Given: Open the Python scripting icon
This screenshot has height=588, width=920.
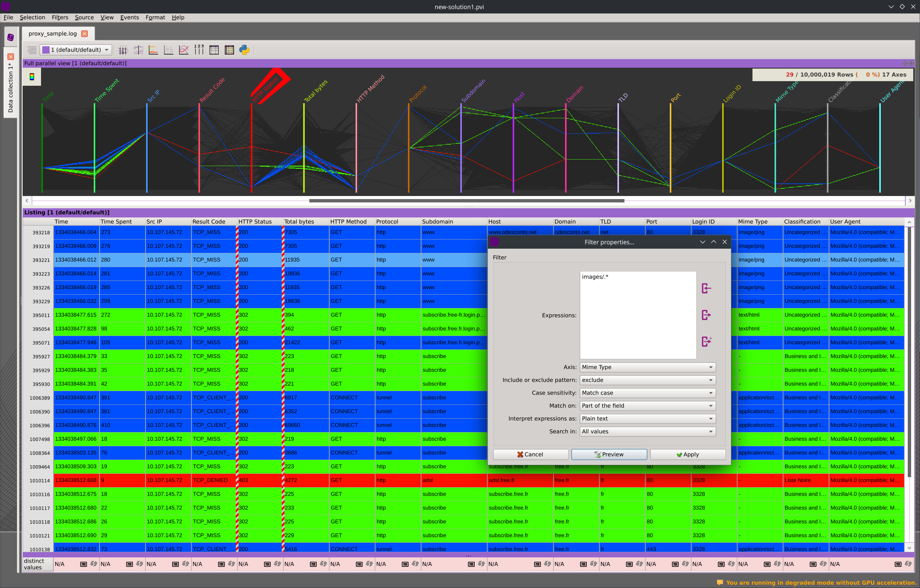Looking at the screenshot, I should click(x=244, y=50).
